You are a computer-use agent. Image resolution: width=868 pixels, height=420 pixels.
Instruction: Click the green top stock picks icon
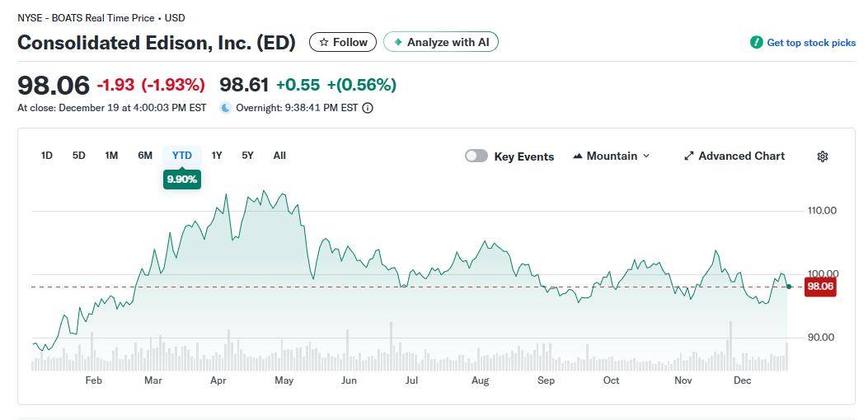point(756,43)
